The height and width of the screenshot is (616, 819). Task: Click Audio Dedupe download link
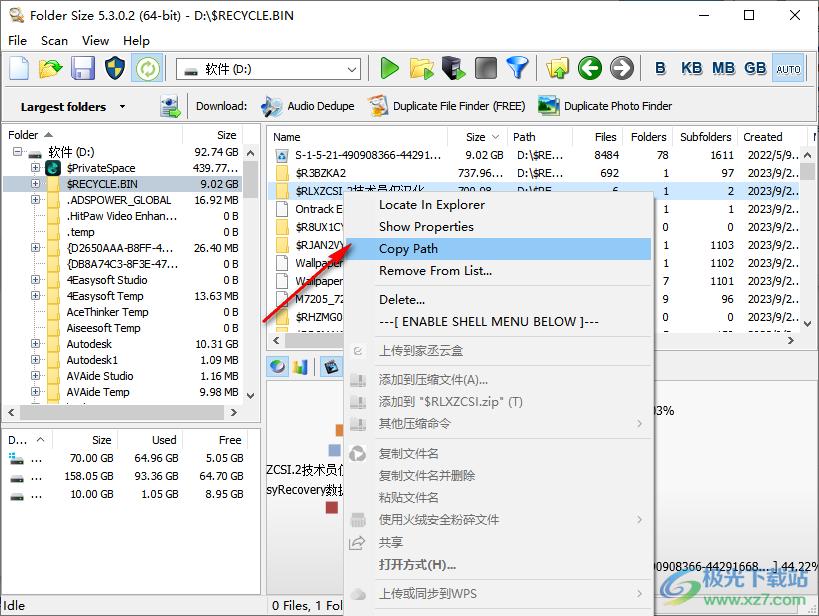[310, 106]
